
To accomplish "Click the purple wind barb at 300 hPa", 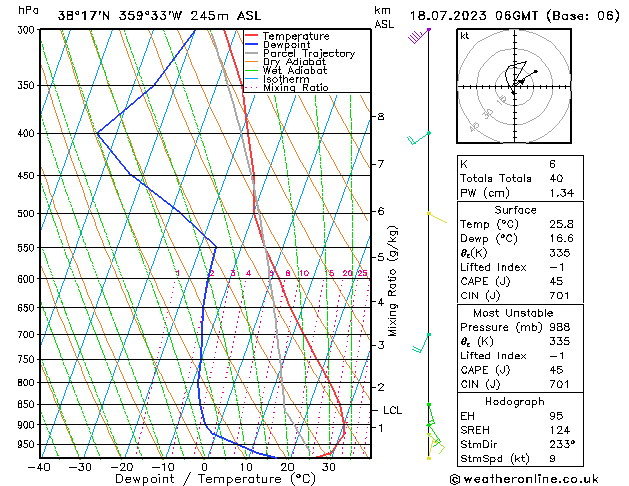I will click(418, 36).
